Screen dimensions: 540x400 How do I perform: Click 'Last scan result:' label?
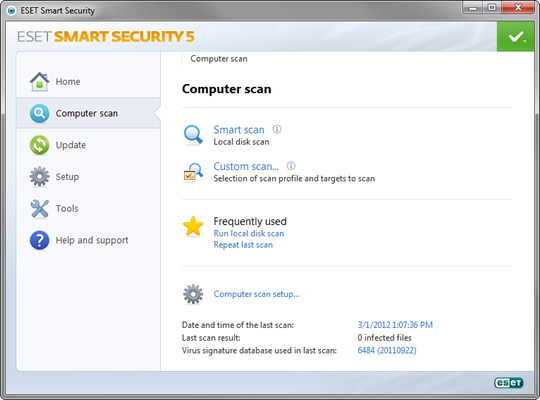pos(211,338)
